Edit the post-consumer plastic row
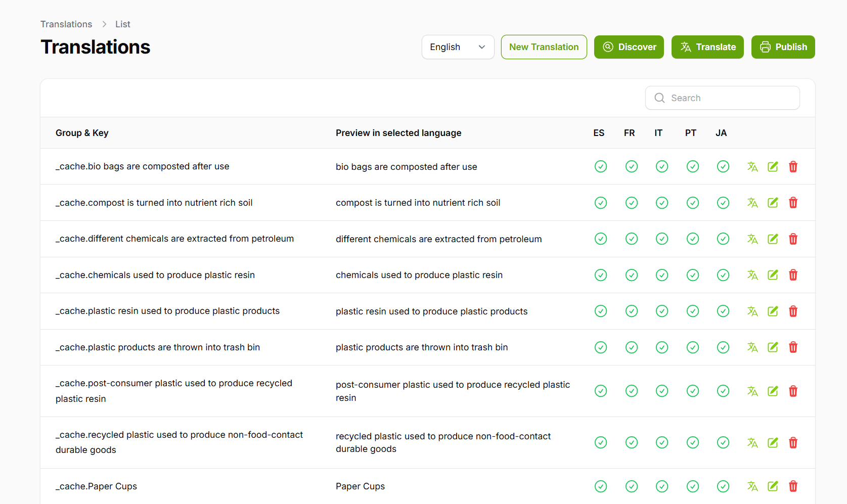Image resolution: width=847 pixels, height=504 pixels. tap(773, 391)
